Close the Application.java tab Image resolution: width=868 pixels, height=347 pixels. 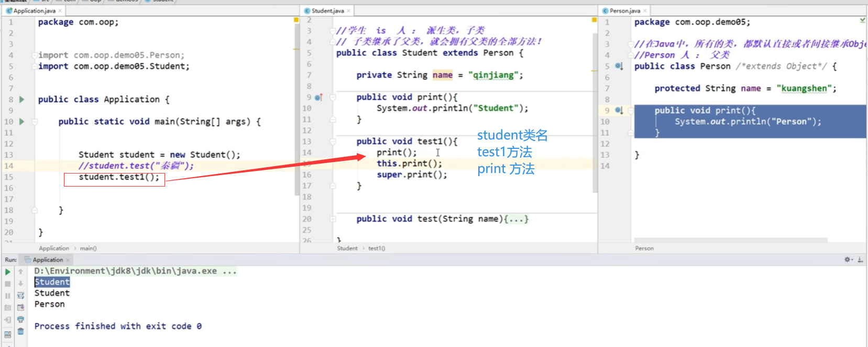pyautogui.click(x=60, y=10)
